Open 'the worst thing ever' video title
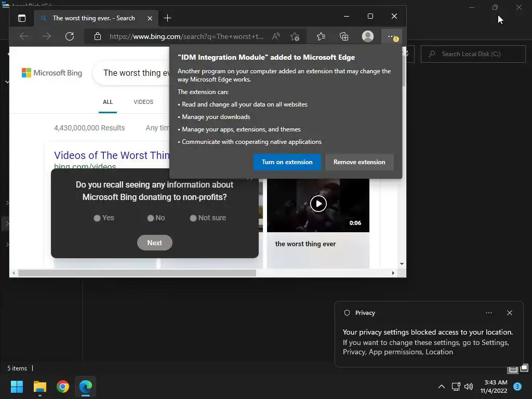The height and width of the screenshot is (399, 532). click(x=305, y=244)
